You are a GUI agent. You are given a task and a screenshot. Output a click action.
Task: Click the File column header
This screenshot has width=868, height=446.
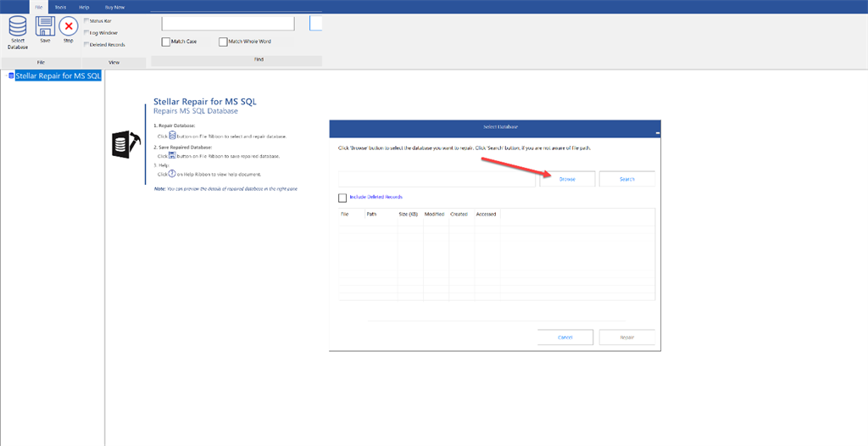coord(344,214)
